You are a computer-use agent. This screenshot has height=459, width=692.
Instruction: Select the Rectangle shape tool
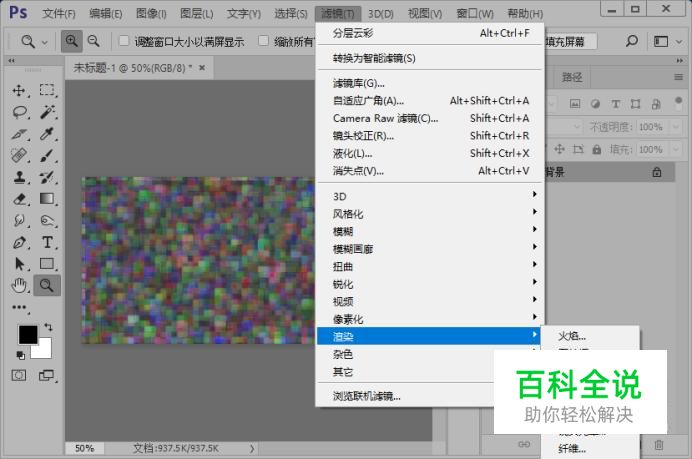click(47, 264)
